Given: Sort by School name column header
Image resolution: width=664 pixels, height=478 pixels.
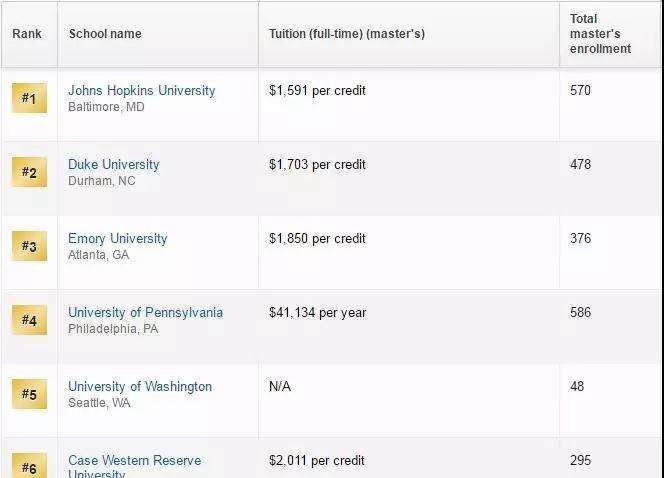Looking at the screenshot, I should [x=105, y=34].
